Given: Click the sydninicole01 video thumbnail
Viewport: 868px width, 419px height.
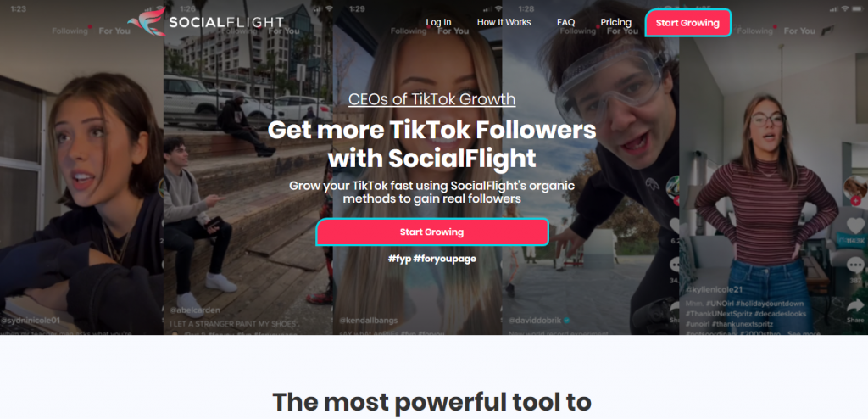Looking at the screenshot, I should click(x=81, y=167).
